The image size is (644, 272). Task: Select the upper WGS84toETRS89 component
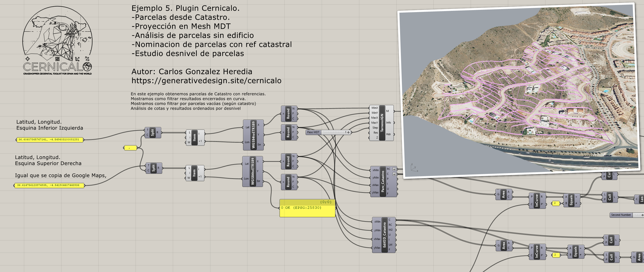(253, 135)
